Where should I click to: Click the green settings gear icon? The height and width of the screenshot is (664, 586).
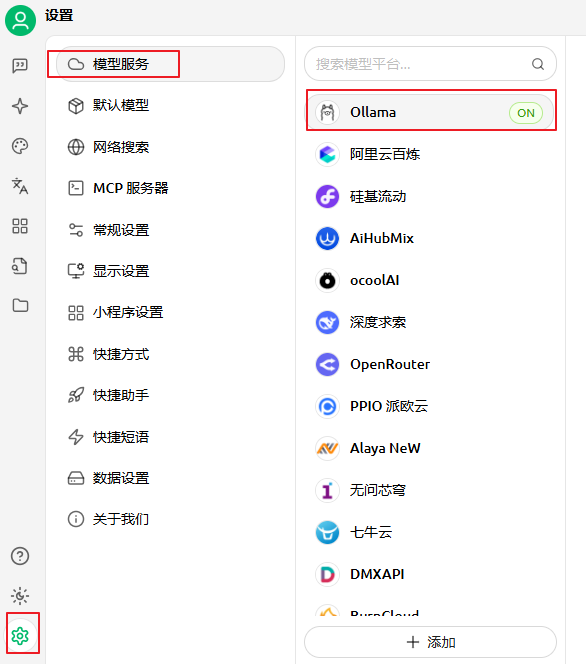[x=20, y=636]
